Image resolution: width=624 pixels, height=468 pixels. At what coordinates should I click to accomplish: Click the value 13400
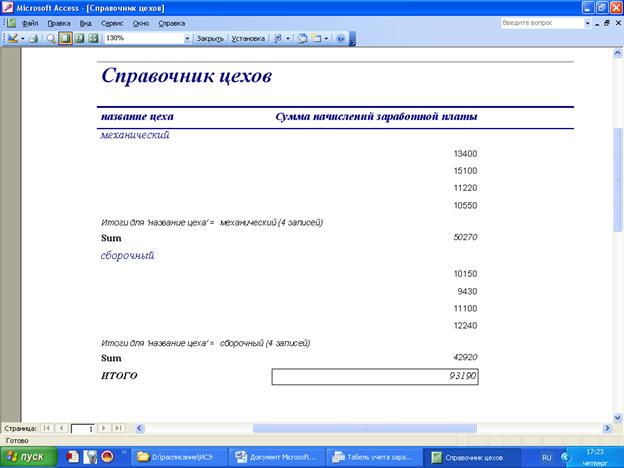tap(465, 154)
